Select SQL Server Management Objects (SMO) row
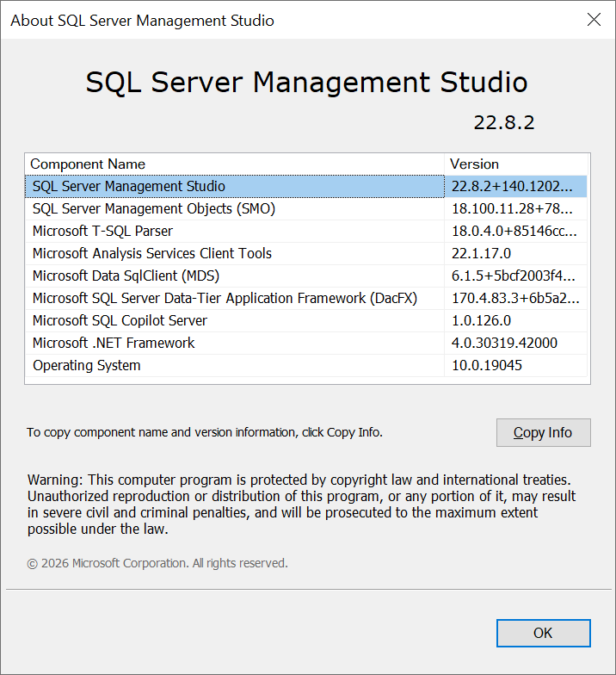 (x=306, y=208)
